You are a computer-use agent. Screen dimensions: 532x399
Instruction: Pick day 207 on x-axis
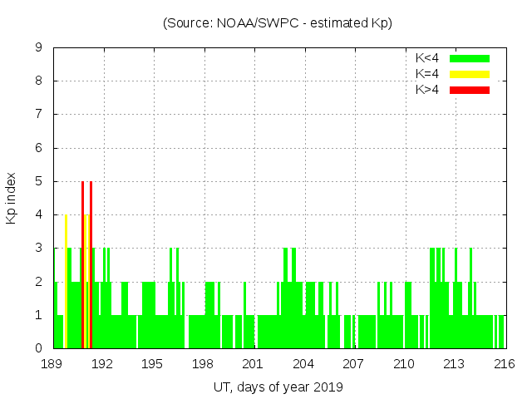click(353, 363)
